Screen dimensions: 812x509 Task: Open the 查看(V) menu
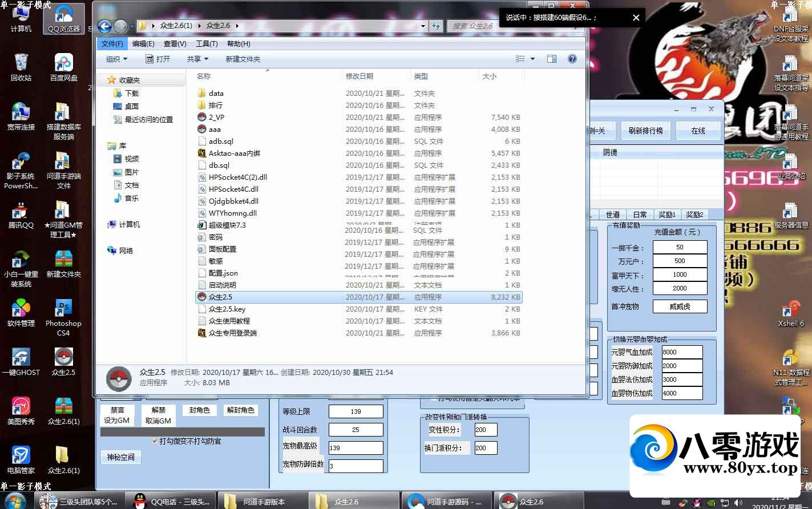point(175,43)
